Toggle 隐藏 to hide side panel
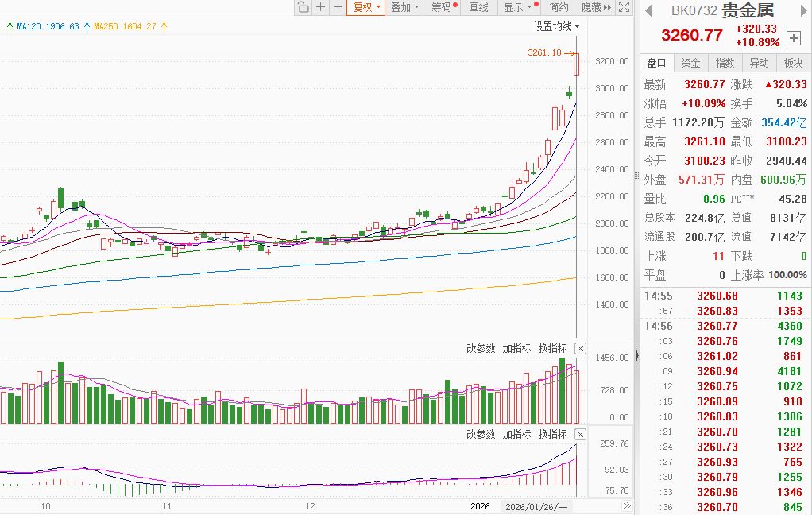The width and height of the screenshot is (812, 515). pyautogui.click(x=596, y=7)
